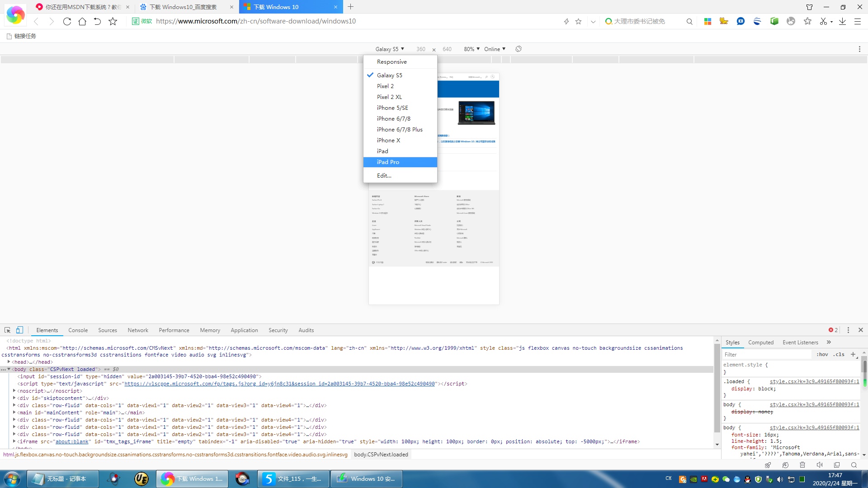This screenshot has height=488, width=868.
Task: Open the 80% zoom dropdown
Action: (472, 49)
